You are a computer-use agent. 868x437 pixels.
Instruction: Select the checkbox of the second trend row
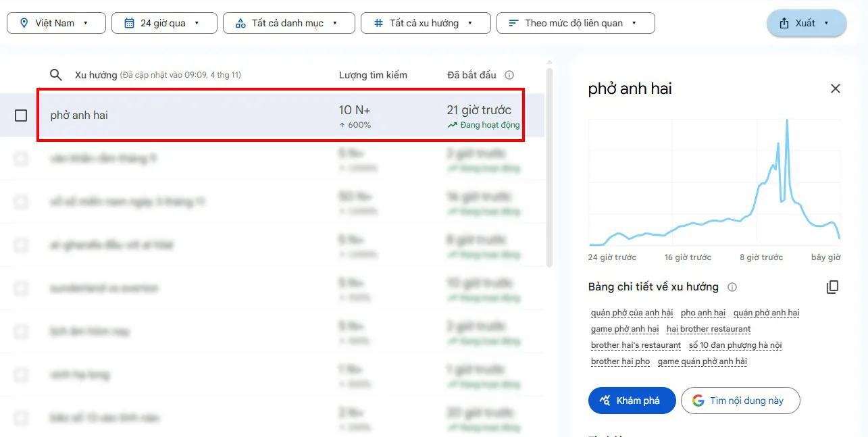[x=21, y=159]
